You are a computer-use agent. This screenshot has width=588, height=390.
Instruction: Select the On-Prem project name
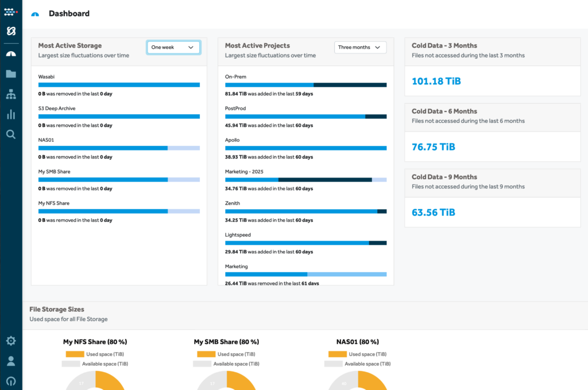[x=235, y=76]
